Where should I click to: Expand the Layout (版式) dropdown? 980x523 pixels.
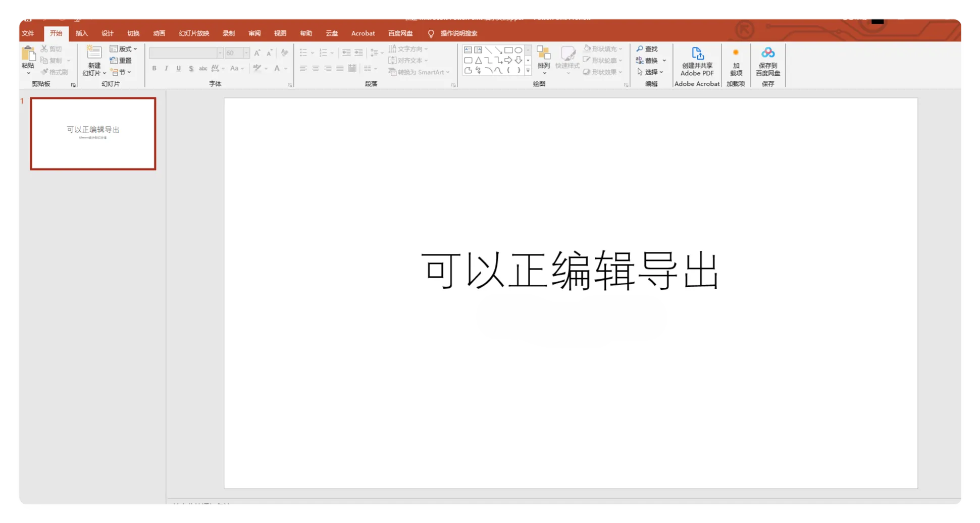(x=124, y=49)
